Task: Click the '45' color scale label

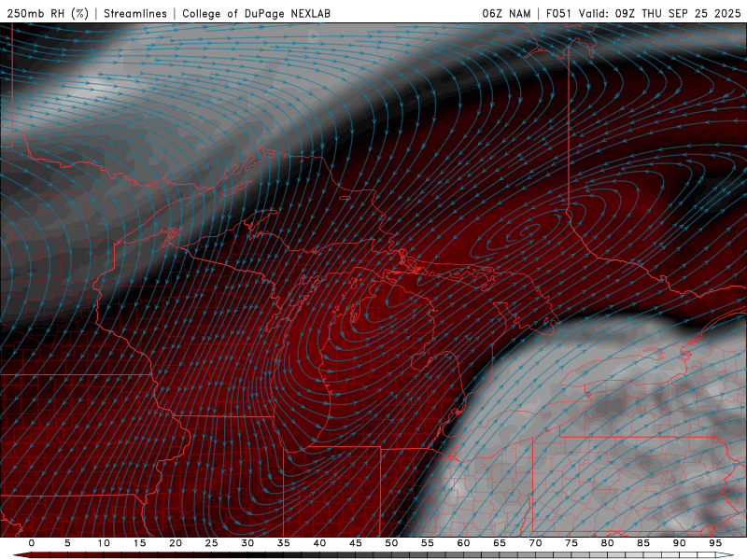Action: 356,543
